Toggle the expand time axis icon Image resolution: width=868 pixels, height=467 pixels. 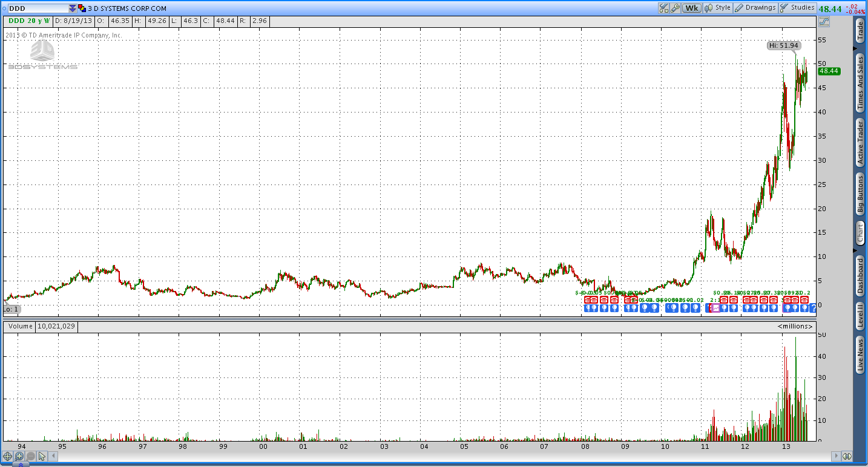coord(847,456)
